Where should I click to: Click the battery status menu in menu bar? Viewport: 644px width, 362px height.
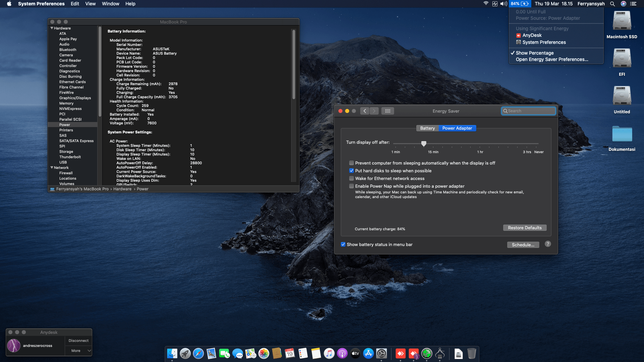coord(520,4)
